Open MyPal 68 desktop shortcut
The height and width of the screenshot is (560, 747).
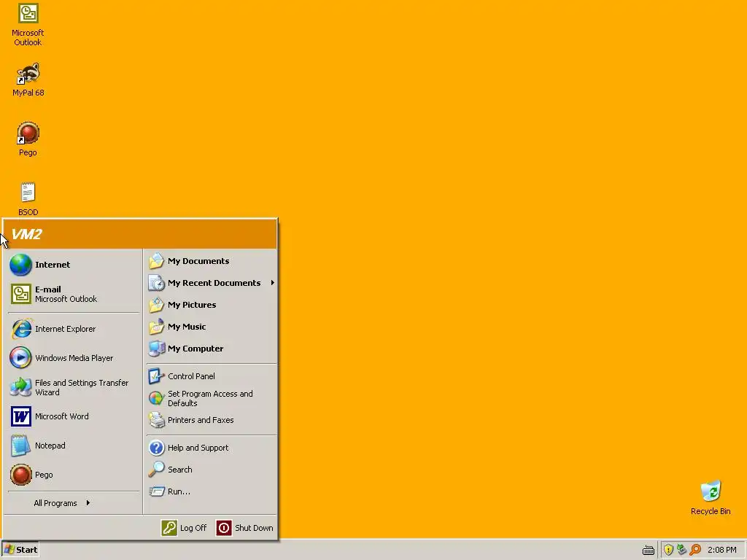(x=28, y=79)
